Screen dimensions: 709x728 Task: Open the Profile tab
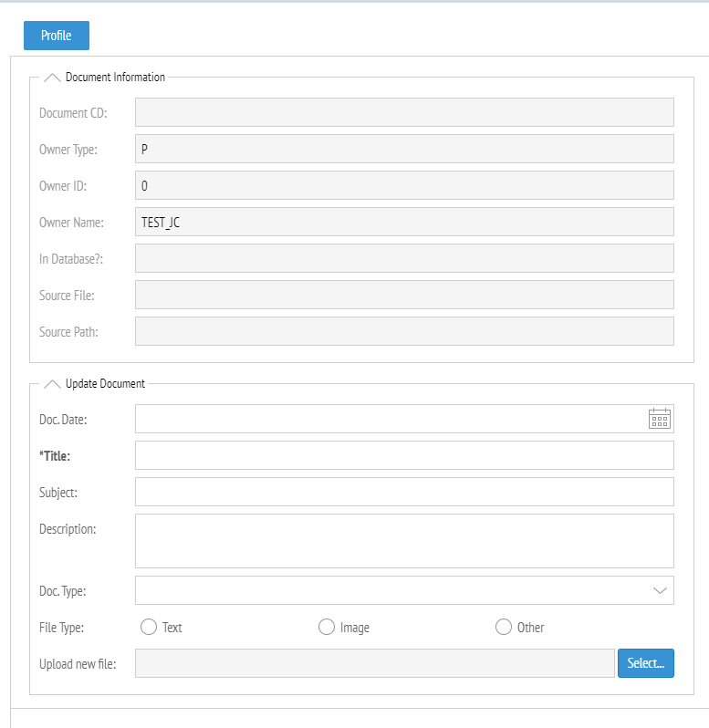tap(57, 36)
